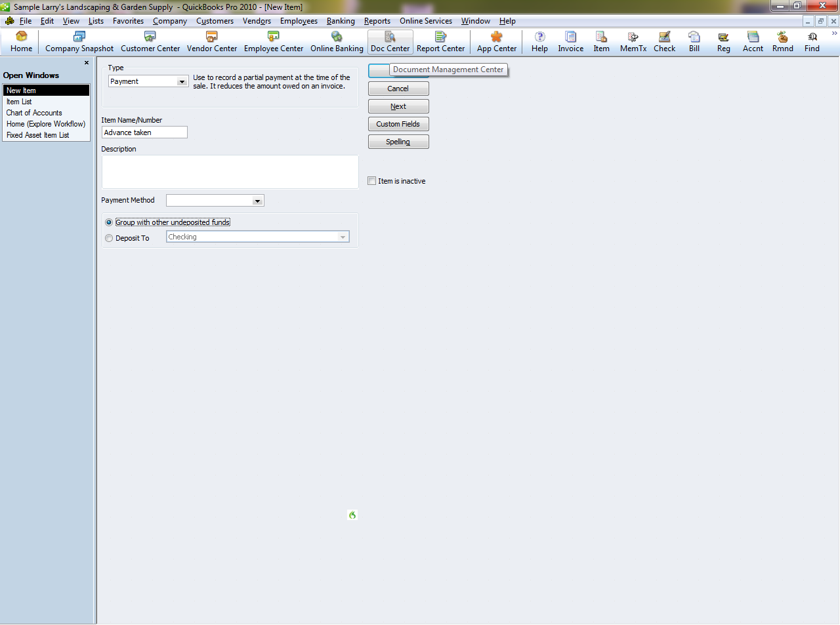Close the Open Windows panel
Viewport: 840px width, 625px height.
(x=87, y=63)
